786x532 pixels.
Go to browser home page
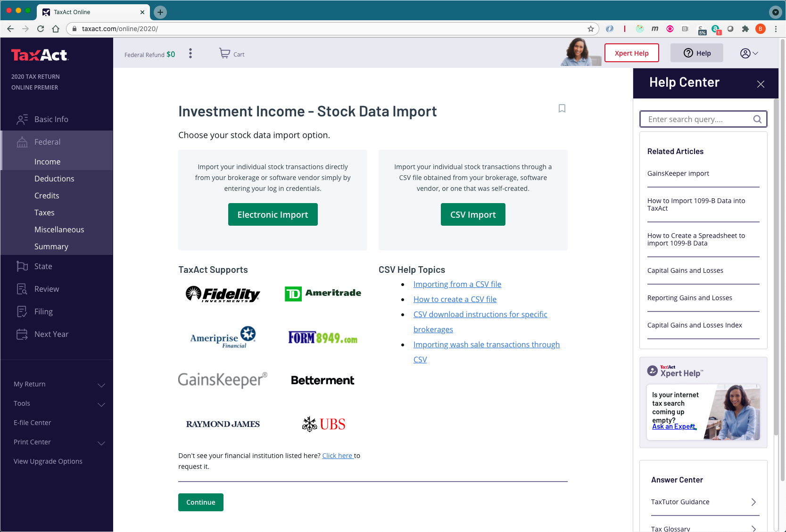click(x=56, y=29)
